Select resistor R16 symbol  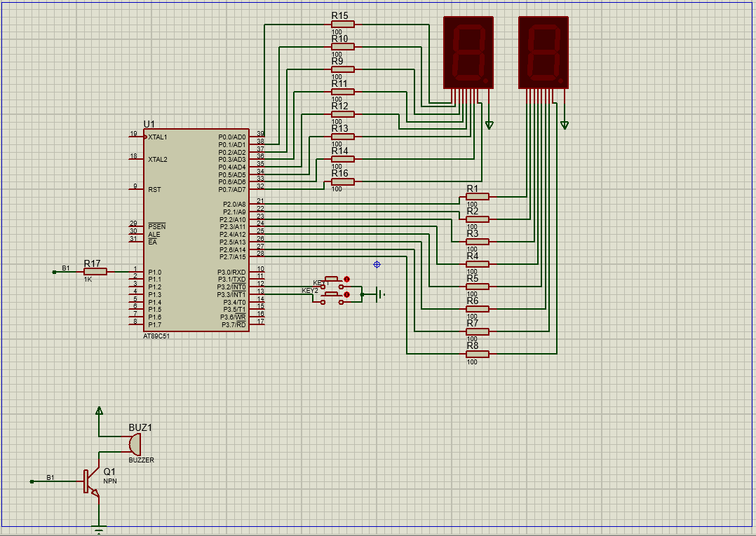point(343,181)
